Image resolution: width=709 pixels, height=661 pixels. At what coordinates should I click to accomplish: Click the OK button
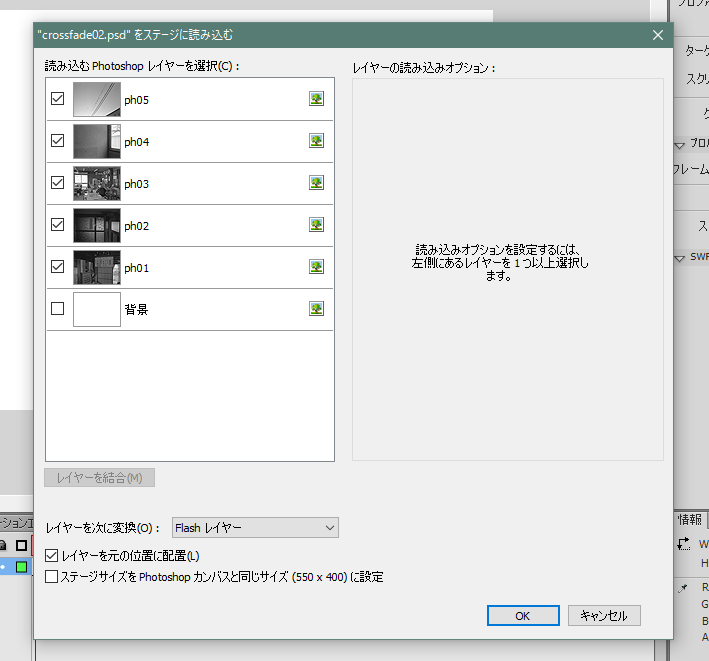[x=523, y=616]
